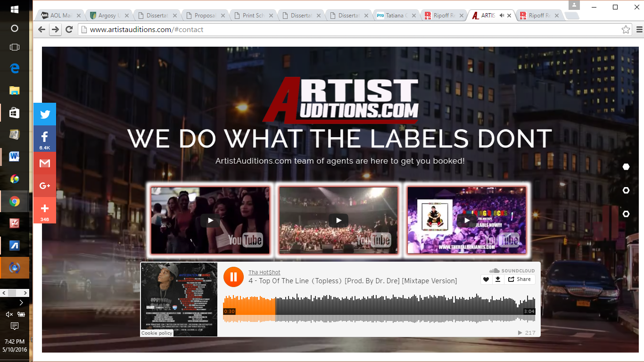This screenshot has height=362, width=644.
Task: Click the ArtistAuditions.com logo
Action: [x=340, y=100]
